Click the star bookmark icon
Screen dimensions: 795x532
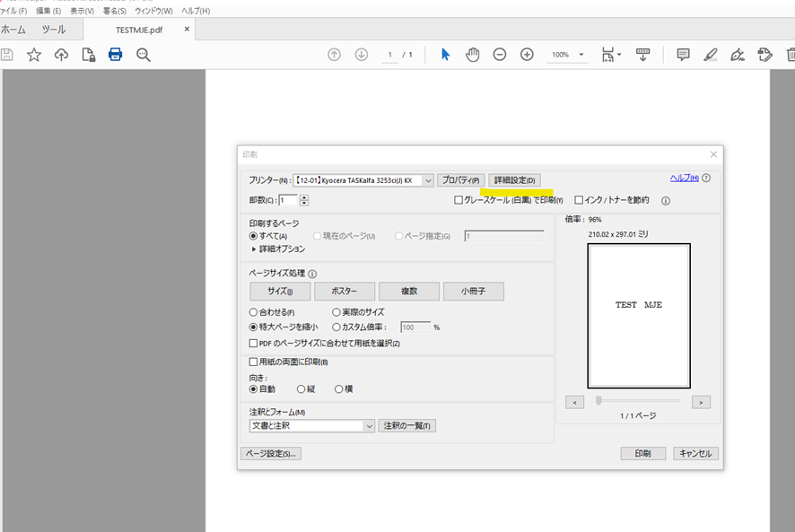[x=34, y=55]
